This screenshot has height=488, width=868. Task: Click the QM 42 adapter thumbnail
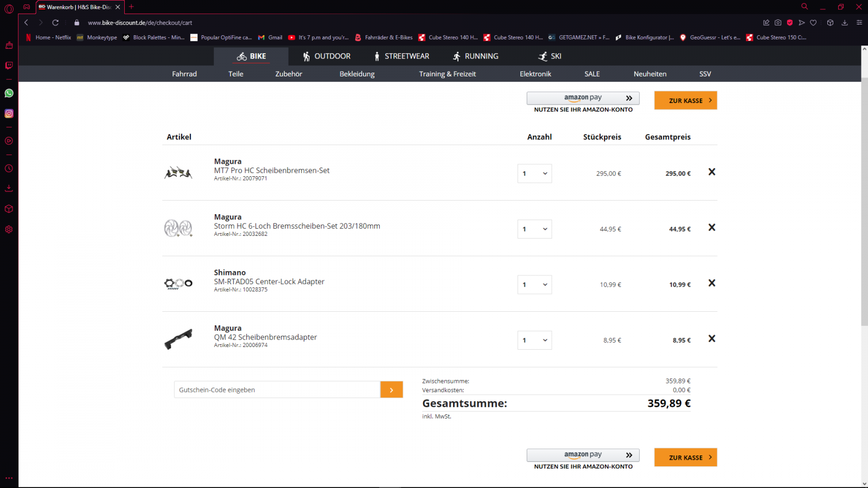tap(178, 339)
